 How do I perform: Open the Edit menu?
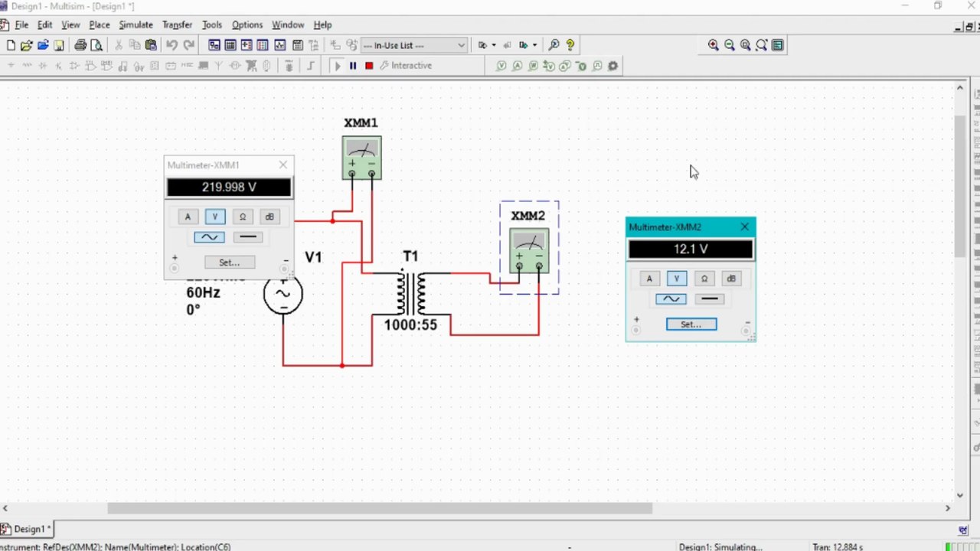pos(45,24)
